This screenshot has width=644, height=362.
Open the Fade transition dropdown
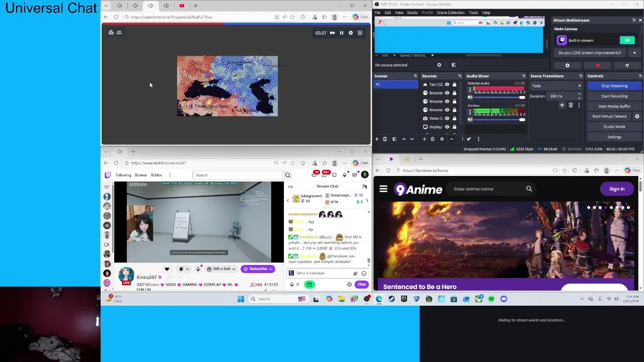(x=556, y=86)
